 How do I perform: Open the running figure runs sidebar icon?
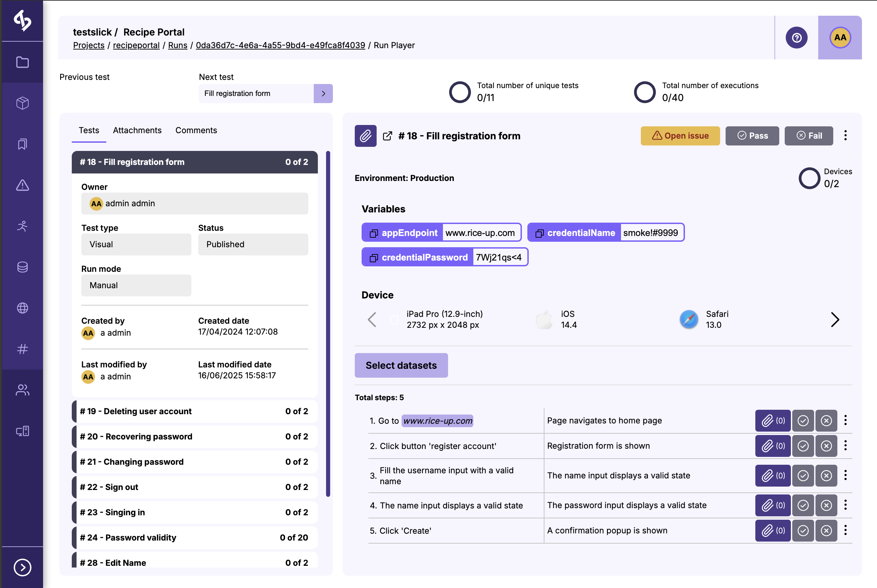tap(23, 226)
